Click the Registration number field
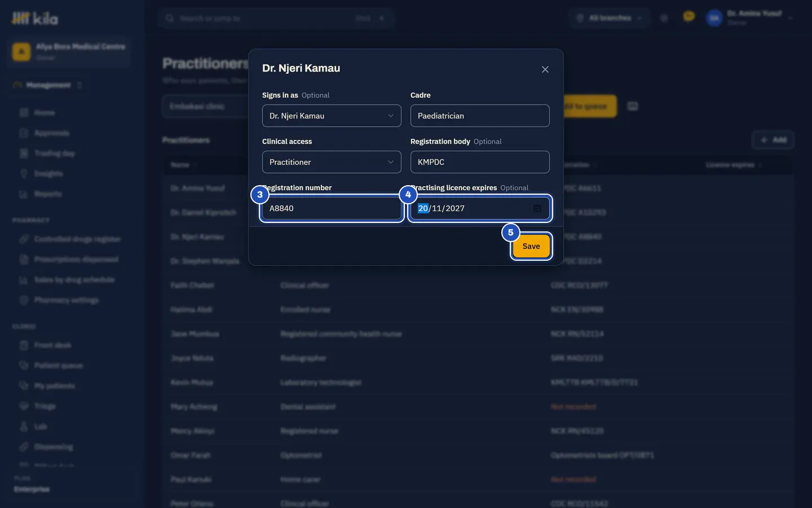Screen dimensions: 812x508 (332, 208)
